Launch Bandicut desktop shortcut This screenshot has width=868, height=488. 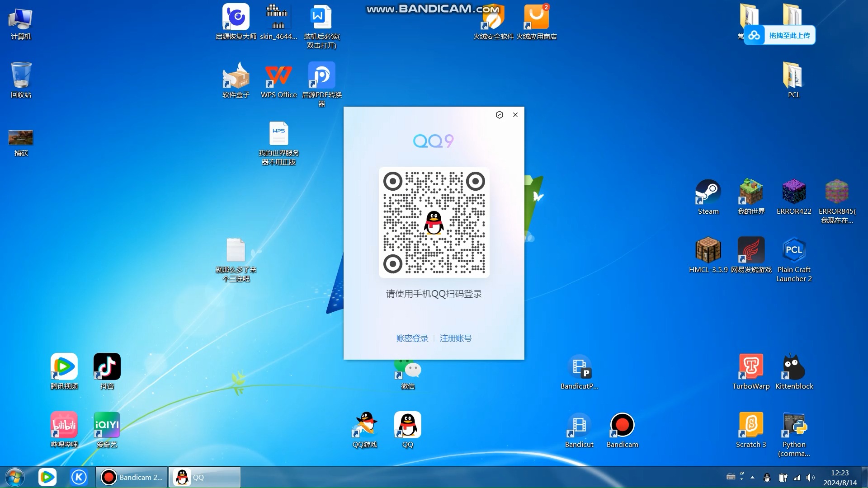(579, 430)
